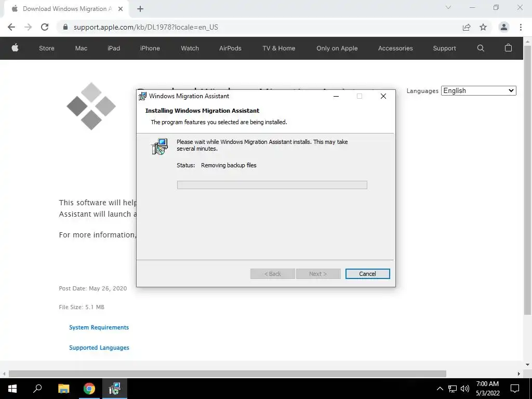This screenshot has width=532, height=399.
Task: Go to TV & Home section
Action: (x=279, y=48)
